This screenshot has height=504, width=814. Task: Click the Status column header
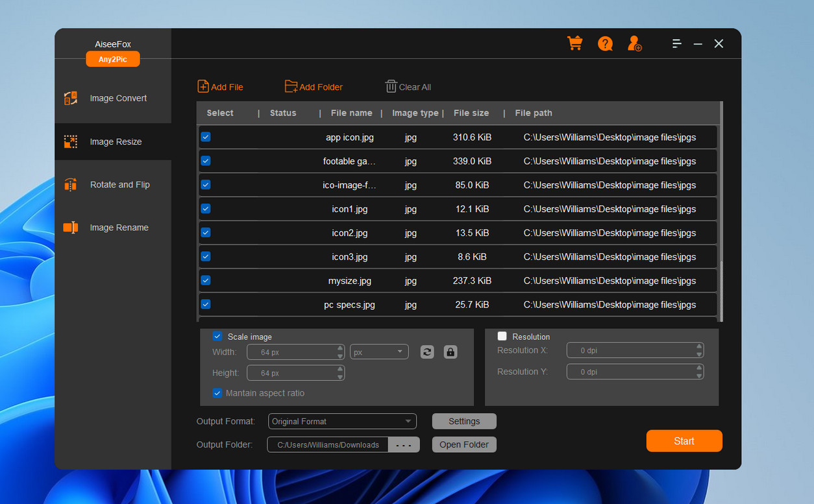pyautogui.click(x=283, y=113)
